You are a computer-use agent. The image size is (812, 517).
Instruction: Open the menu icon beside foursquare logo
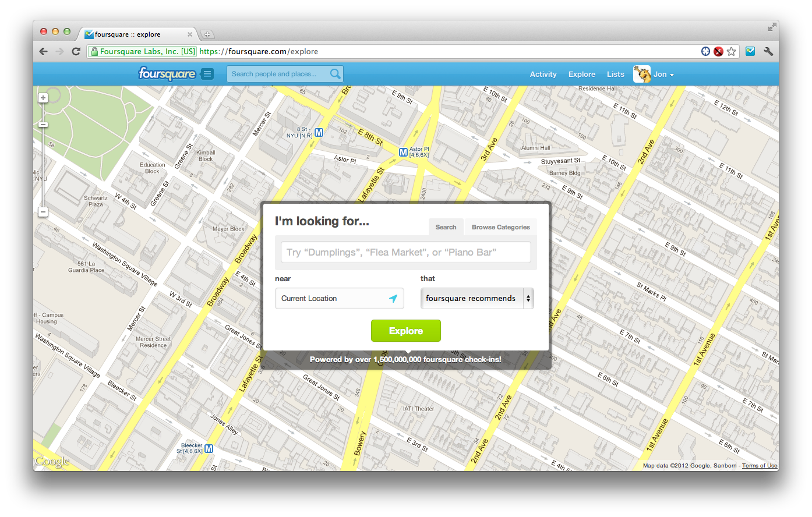click(x=207, y=74)
